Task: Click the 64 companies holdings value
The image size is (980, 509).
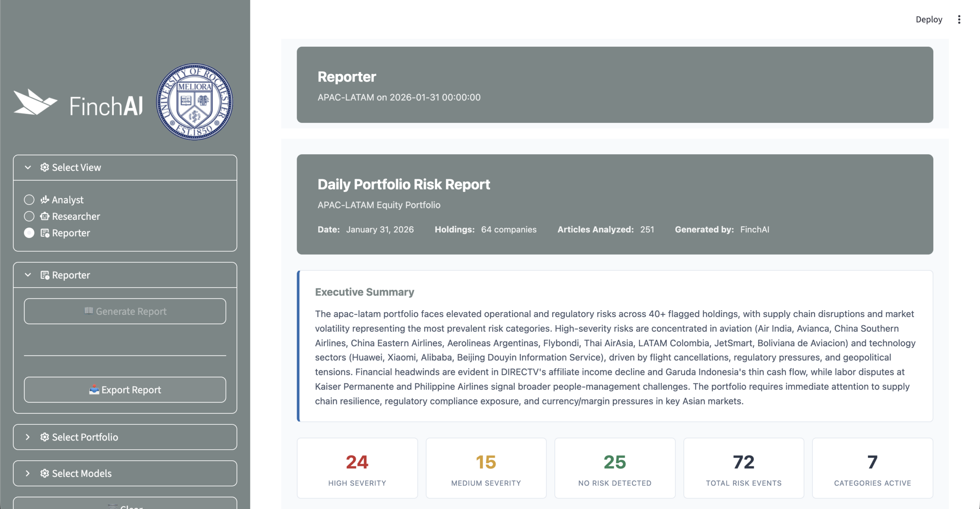Action: 509,229
